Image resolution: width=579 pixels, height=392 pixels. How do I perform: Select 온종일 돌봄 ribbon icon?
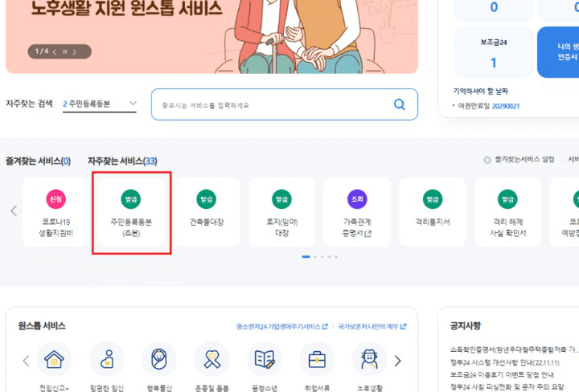pyautogui.click(x=212, y=359)
